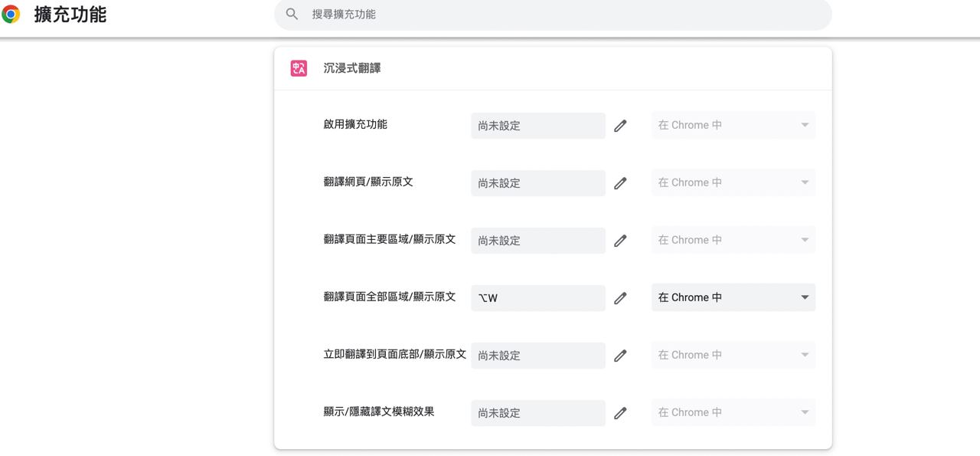Click the pencil icon beside 翻譯網頁/顯示原文
The width and height of the screenshot is (980, 456).
click(620, 182)
